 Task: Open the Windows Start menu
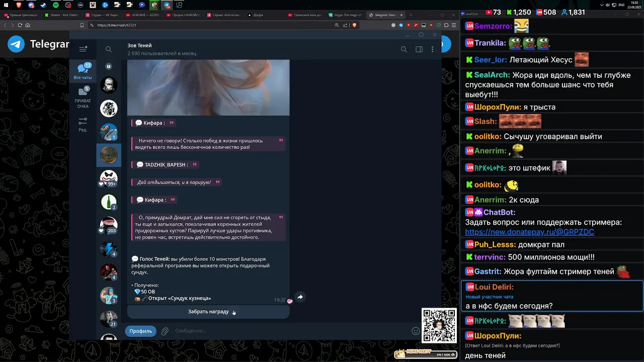click(x=6, y=5)
